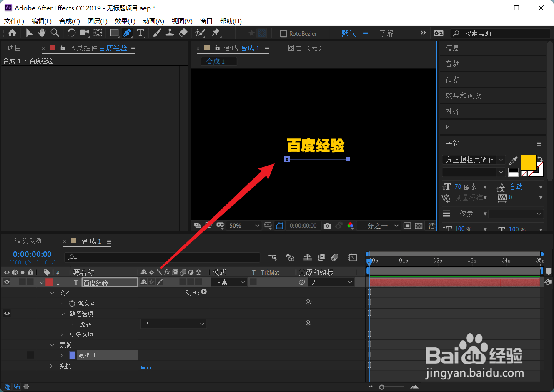This screenshot has height=392, width=554.
Task: Select the Brush tool
Action: tap(157, 33)
